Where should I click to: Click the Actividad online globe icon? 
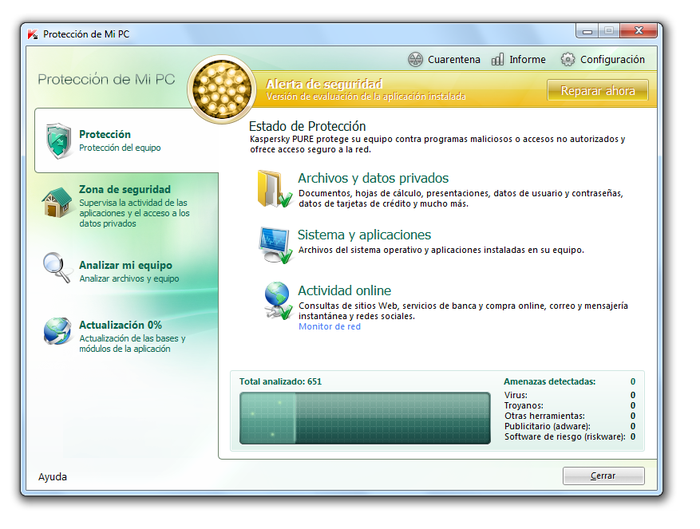[277, 301]
